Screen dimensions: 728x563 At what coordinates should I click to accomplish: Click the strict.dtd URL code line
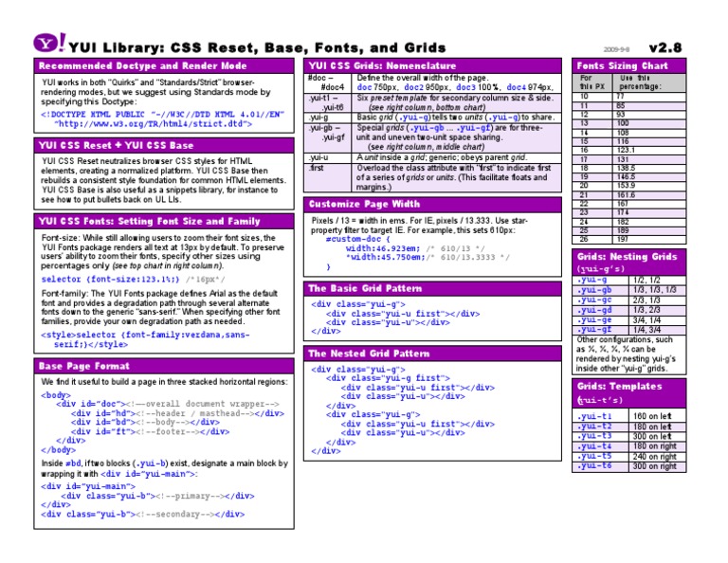tap(154, 124)
